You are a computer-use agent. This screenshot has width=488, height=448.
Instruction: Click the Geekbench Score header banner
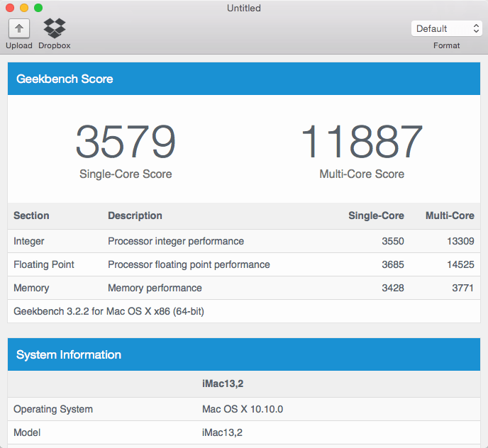(244, 79)
